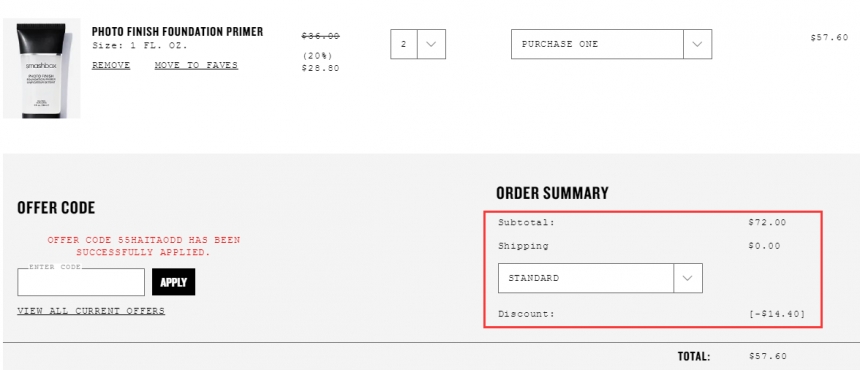This screenshot has height=370, width=860.
Task: Click the Discount amount -$14.40
Action: click(x=777, y=314)
